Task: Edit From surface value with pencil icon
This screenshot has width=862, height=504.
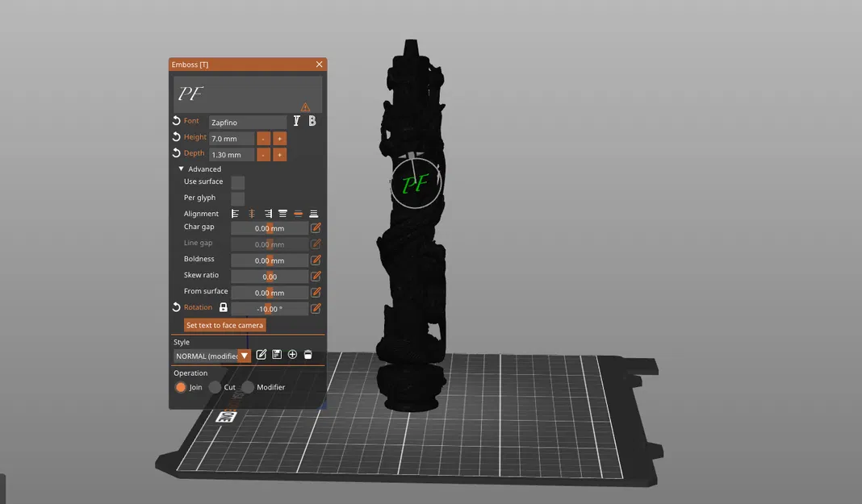Action: click(x=316, y=292)
